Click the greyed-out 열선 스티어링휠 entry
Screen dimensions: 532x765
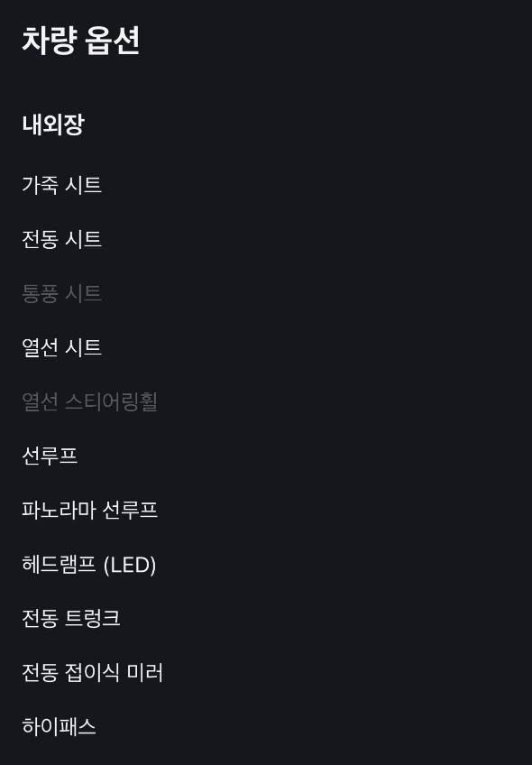(90, 401)
